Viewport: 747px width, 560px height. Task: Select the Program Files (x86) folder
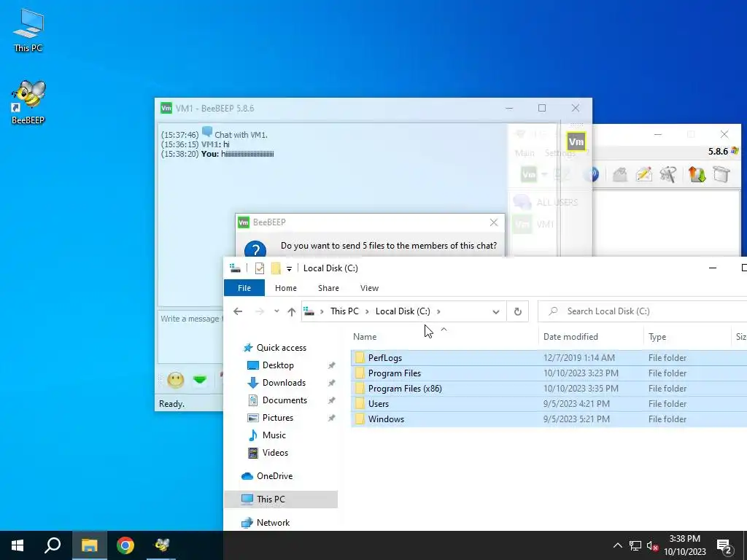(549, 389)
